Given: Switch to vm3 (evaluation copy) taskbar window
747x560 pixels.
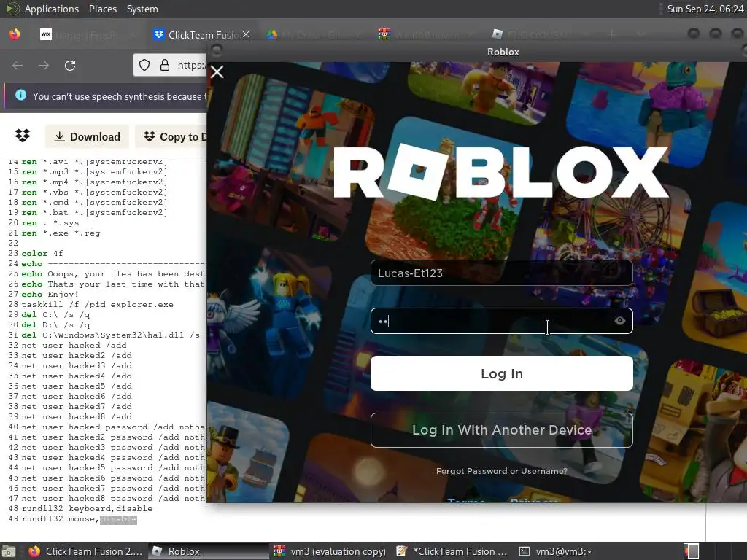Looking at the screenshot, I should (330, 551).
